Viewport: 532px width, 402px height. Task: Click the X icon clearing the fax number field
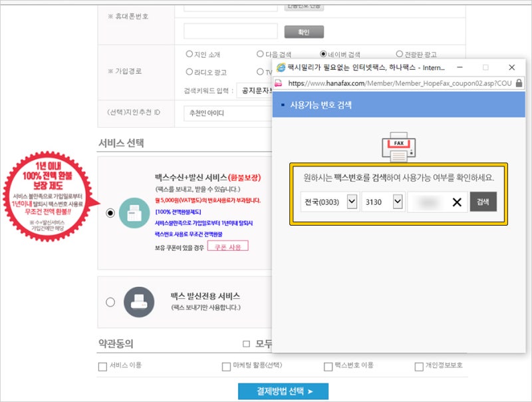pos(457,202)
